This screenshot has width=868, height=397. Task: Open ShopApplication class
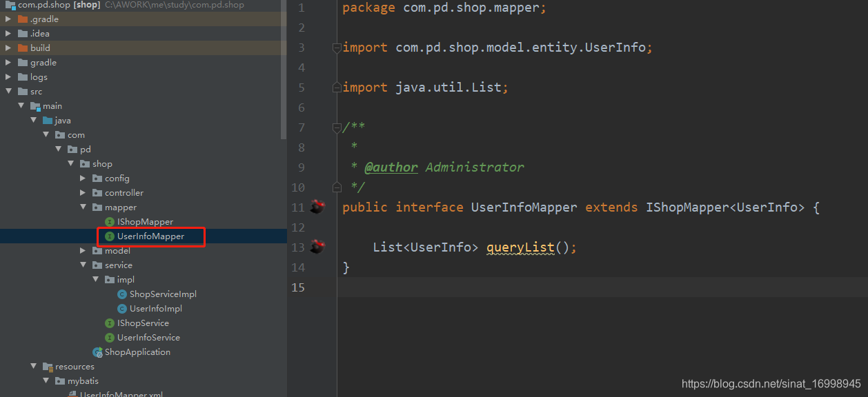click(137, 352)
